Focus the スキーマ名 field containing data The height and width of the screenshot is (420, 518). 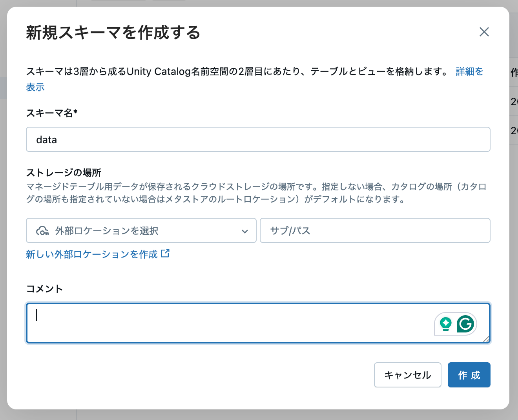click(258, 139)
